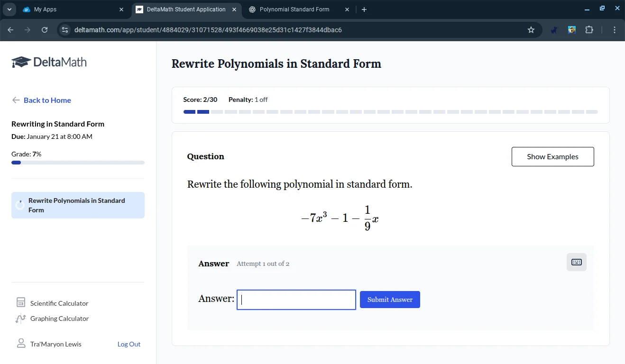This screenshot has width=625, height=364.
Task: Minimize the browser window
Action: point(587,9)
